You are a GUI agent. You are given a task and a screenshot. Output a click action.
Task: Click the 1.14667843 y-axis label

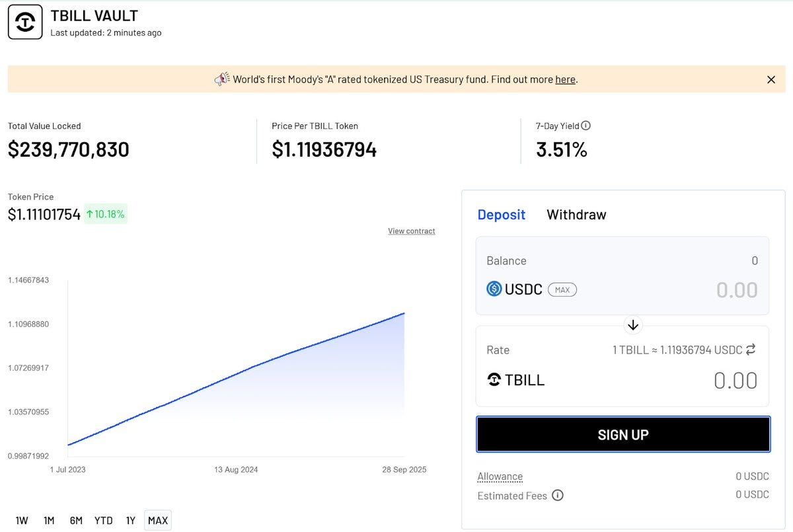pyautogui.click(x=28, y=280)
